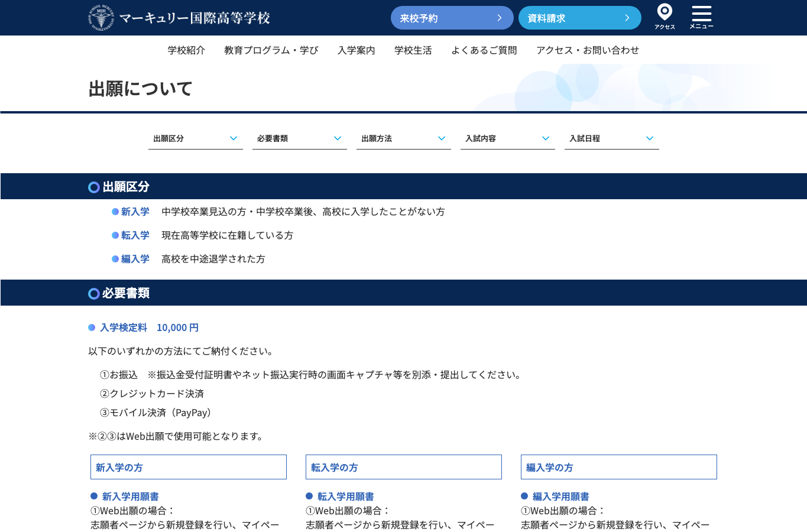Open the アクセス map pin icon

pos(665,17)
